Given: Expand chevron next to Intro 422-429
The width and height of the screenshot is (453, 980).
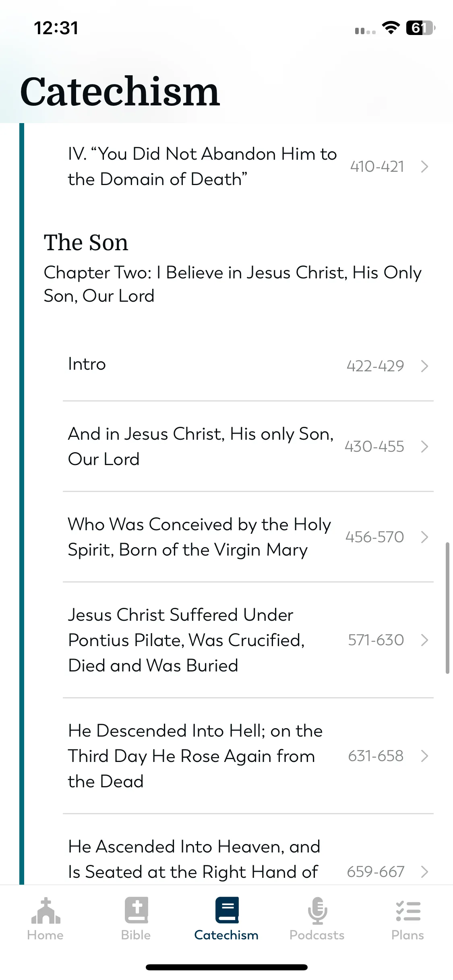Looking at the screenshot, I should 424,366.
